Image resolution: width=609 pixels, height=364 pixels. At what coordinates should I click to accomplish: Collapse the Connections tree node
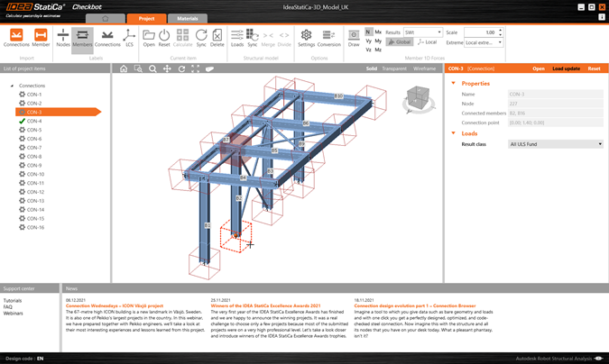(12, 86)
